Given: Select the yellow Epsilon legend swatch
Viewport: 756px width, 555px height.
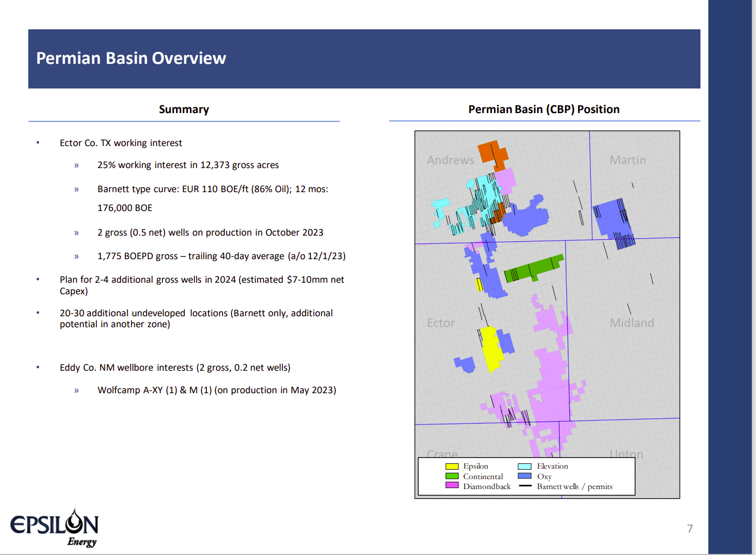Looking at the screenshot, I should [x=452, y=466].
